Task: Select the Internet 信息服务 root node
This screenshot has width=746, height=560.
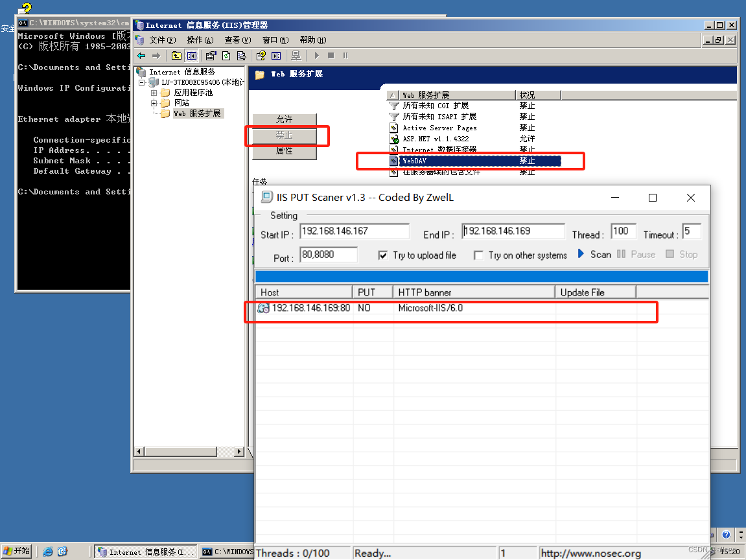Action: tap(182, 72)
